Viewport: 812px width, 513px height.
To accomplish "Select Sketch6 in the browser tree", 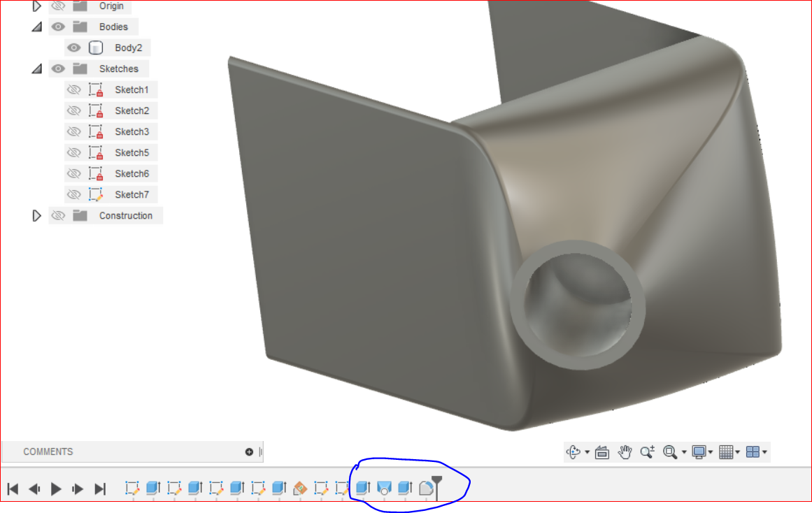I will (x=131, y=173).
